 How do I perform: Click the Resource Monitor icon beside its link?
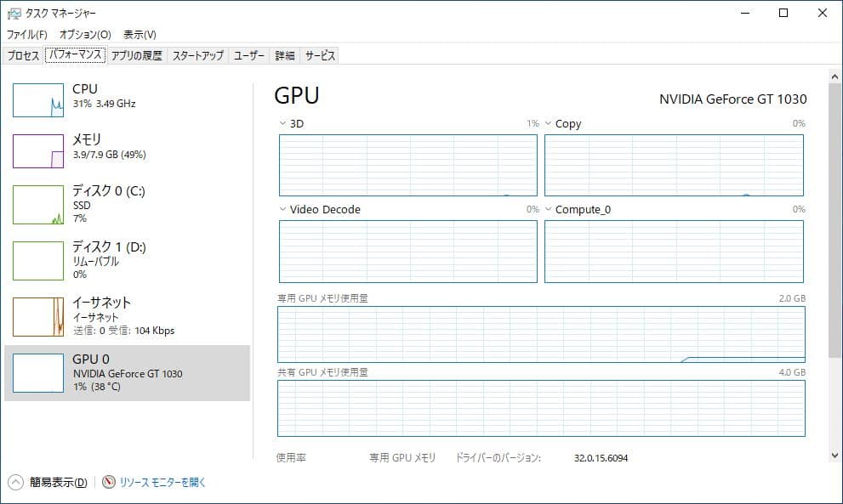coord(107,482)
